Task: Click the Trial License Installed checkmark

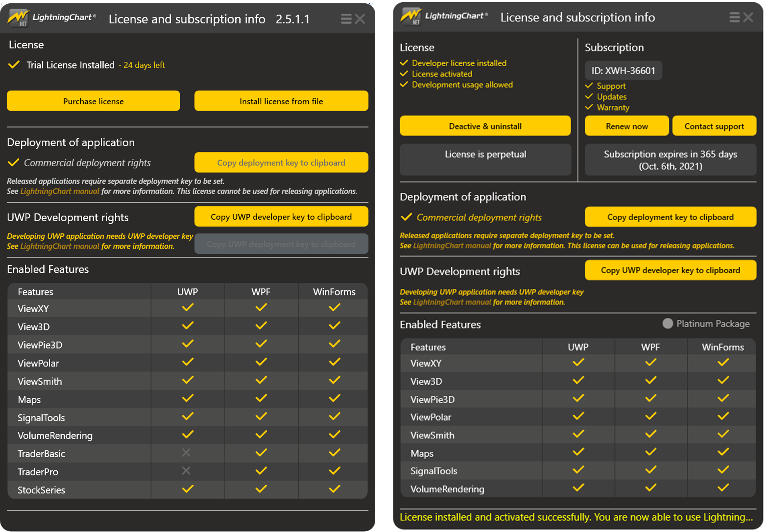Action: click(14, 65)
